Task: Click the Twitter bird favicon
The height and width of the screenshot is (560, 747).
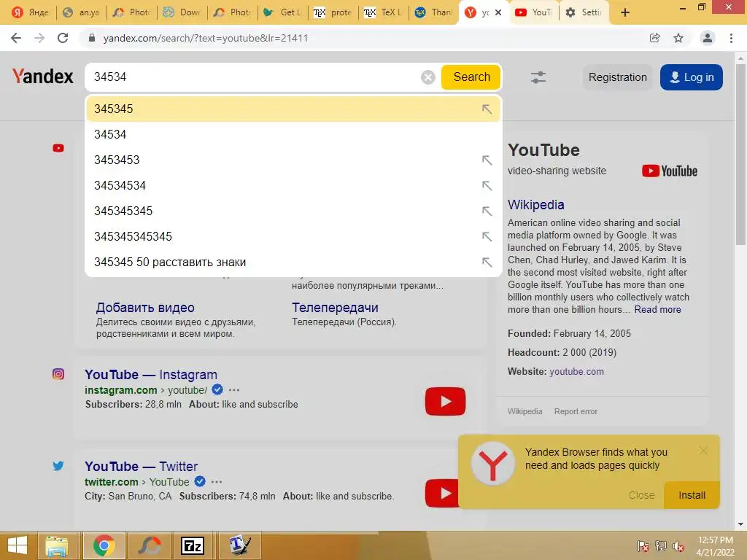Action: [x=58, y=466]
